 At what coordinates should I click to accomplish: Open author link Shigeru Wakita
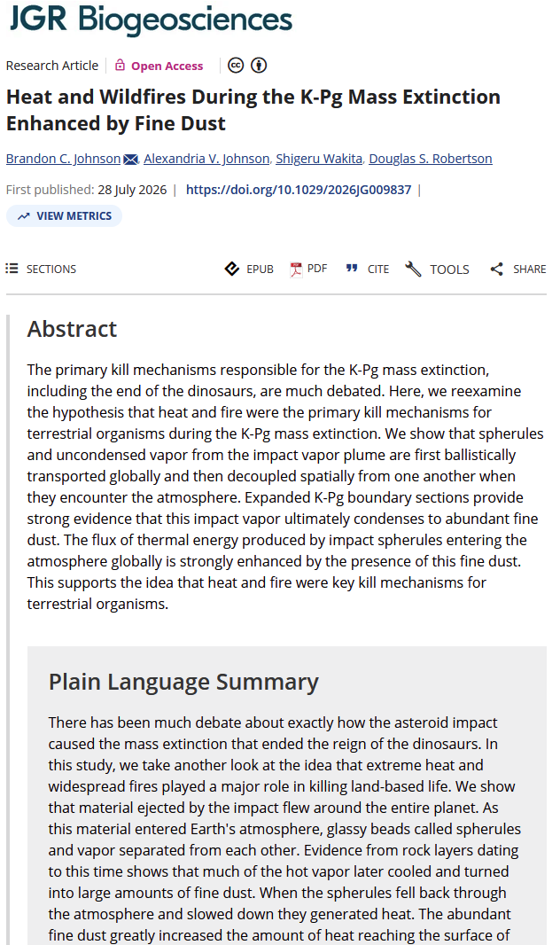pos(319,159)
